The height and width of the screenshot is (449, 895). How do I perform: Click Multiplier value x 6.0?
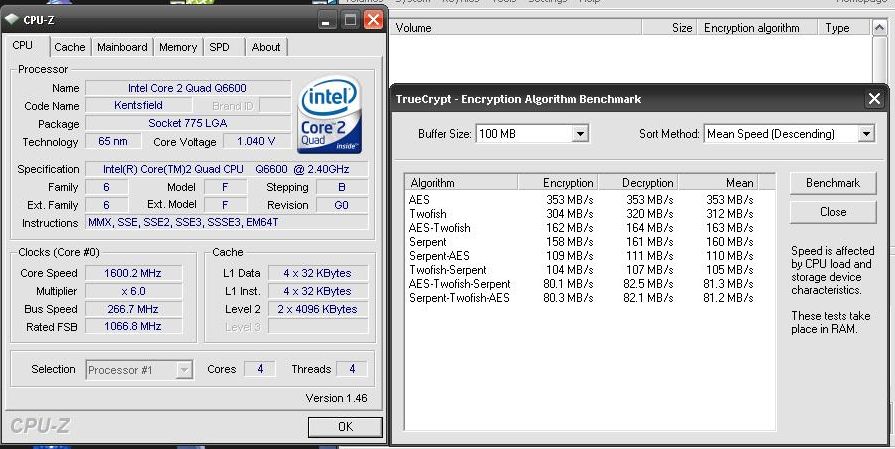pos(134,291)
